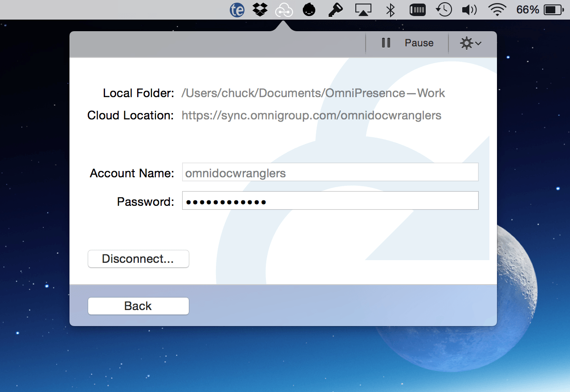Screen dimensions: 570x392
Task: Click the Cloud Location: label
Action: pos(130,115)
